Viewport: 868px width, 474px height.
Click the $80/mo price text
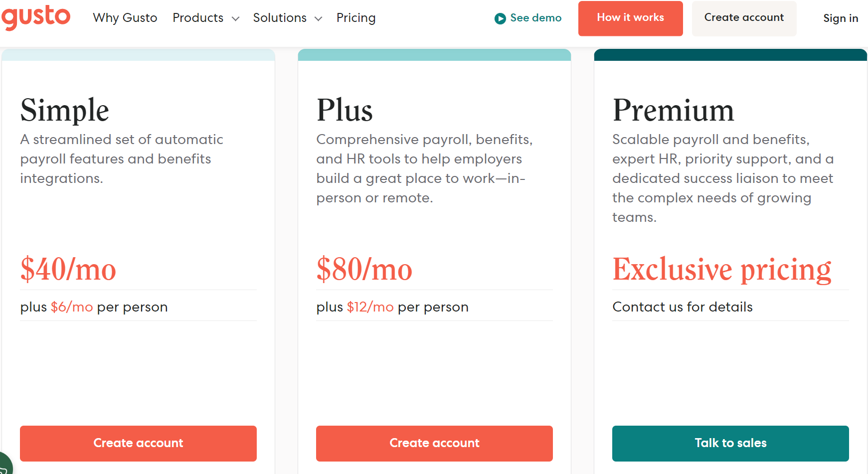pyautogui.click(x=364, y=270)
